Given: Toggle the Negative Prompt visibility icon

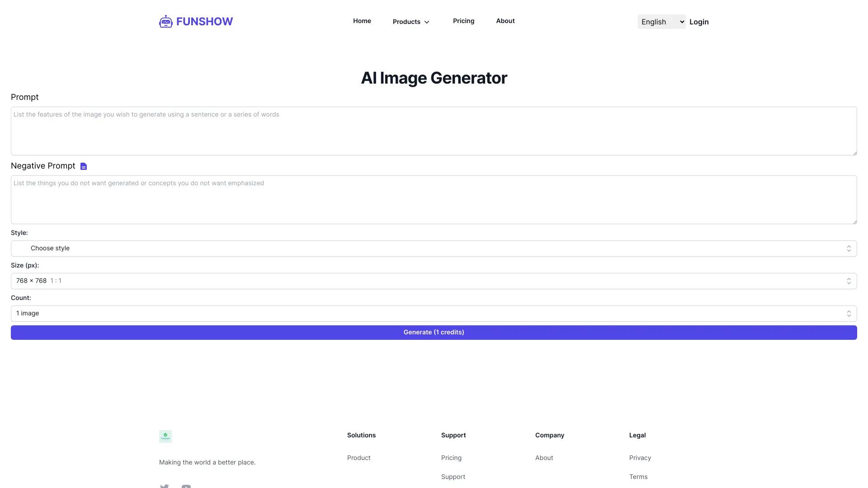Looking at the screenshot, I should pyautogui.click(x=84, y=166).
